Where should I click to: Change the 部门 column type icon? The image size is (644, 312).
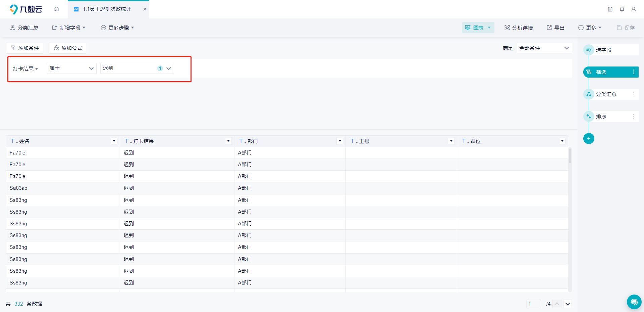[242, 141]
